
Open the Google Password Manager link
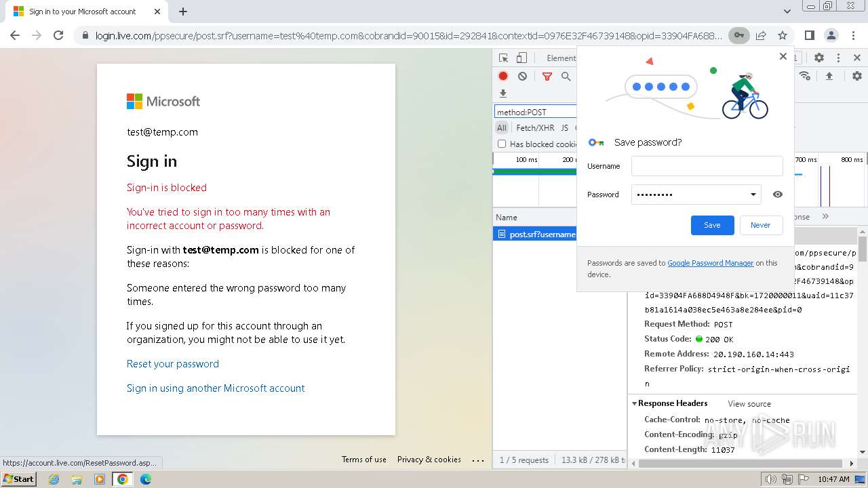710,263
